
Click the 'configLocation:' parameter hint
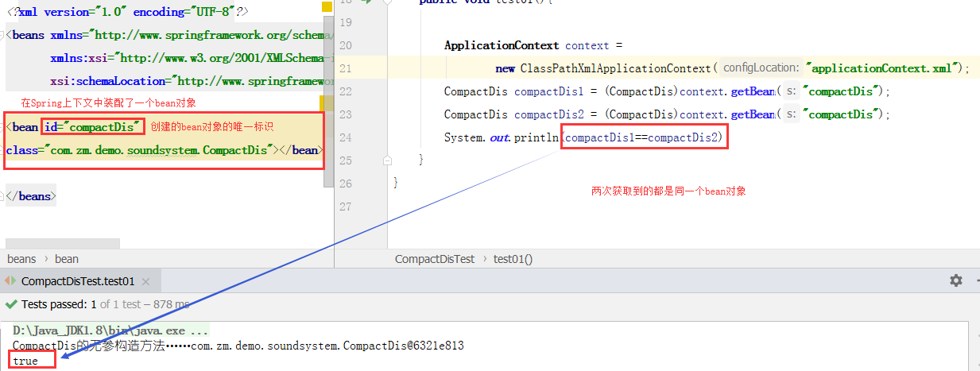761,68
